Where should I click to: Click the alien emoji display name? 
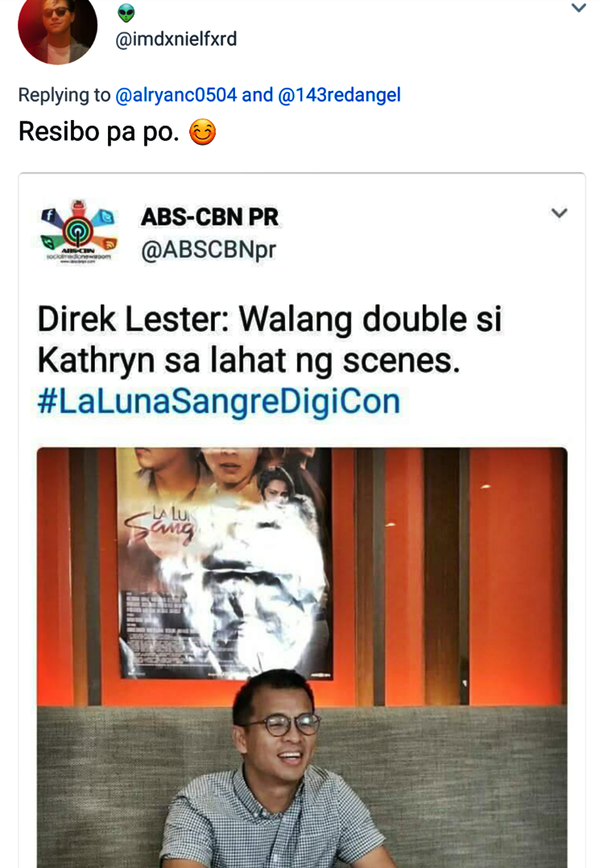[x=126, y=13]
